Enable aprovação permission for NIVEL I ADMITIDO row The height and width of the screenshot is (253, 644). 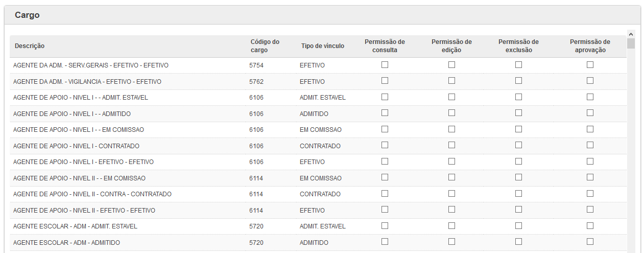click(x=590, y=112)
